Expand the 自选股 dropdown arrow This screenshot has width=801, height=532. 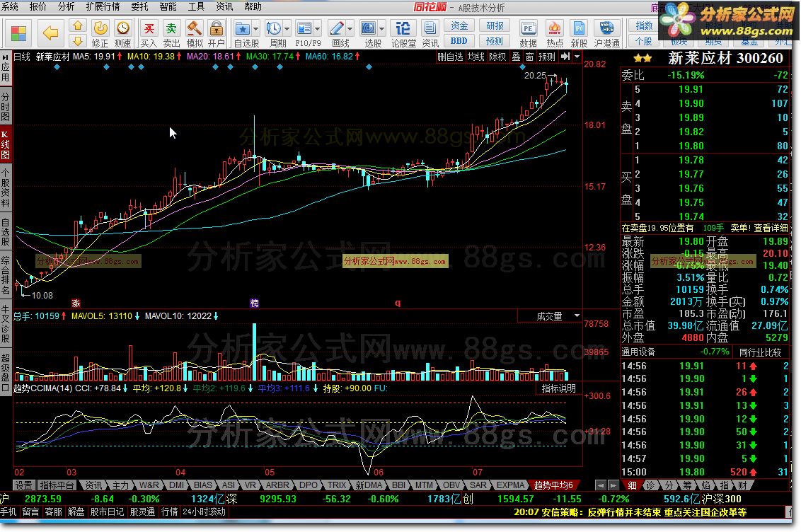255,29
